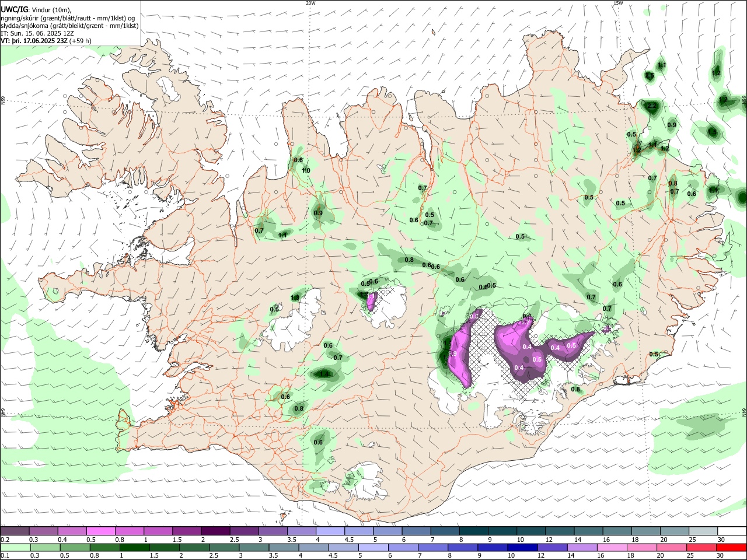Click the "1.0" precipitation value on the map
Image resolution: width=747 pixels, height=560 pixels.
[x=306, y=170]
